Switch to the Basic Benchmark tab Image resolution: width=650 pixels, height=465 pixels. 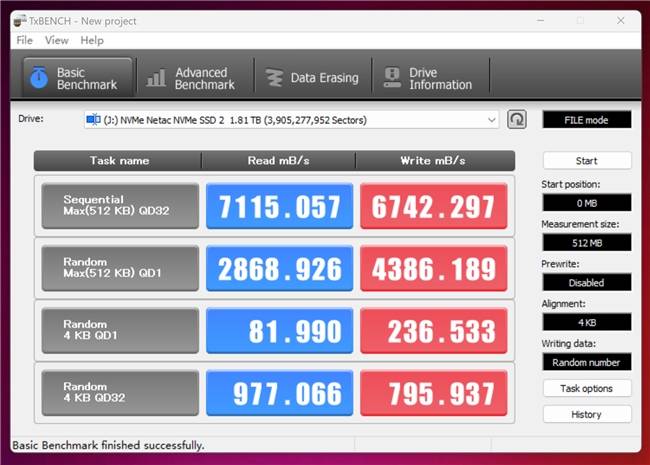click(x=78, y=78)
